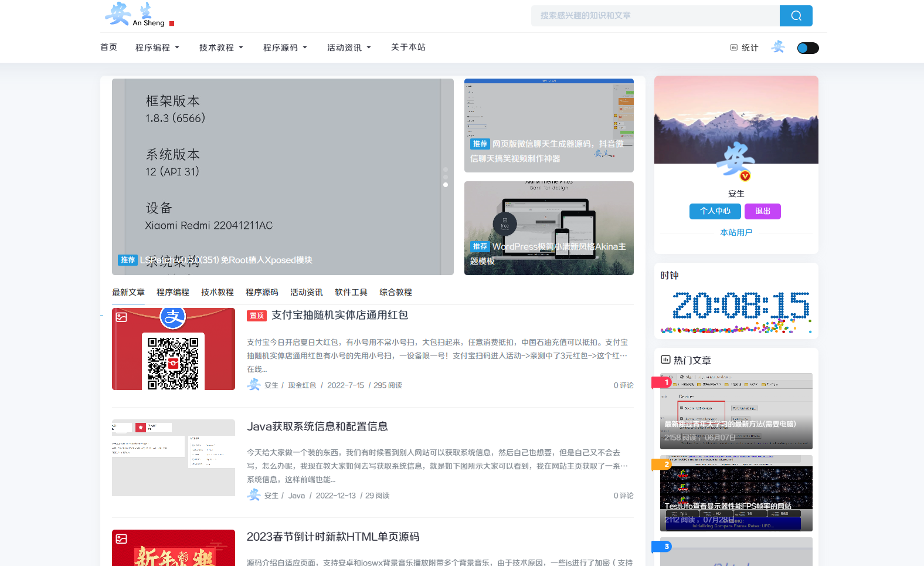The height and width of the screenshot is (566, 924).
Task: Click the 热门文章 heading icon
Action: (665, 360)
